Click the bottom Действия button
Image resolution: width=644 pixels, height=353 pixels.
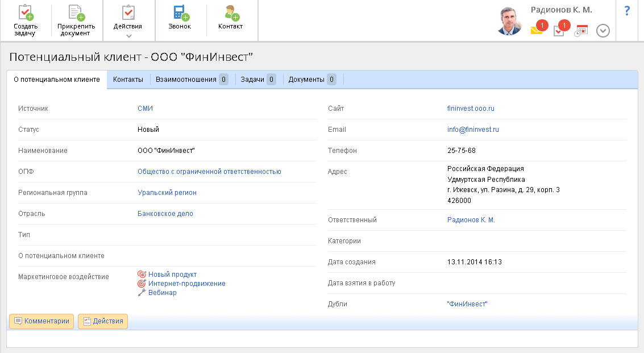pyautogui.click(x=103, y=321)
